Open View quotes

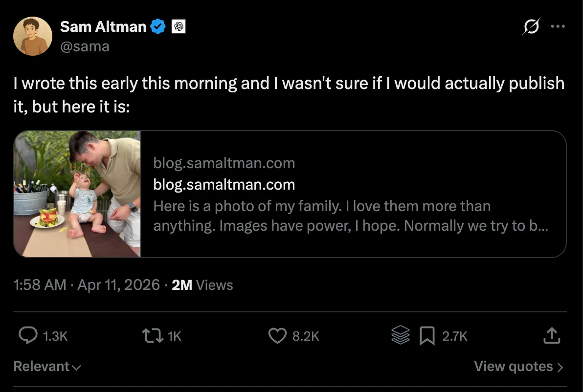[518, 367]
